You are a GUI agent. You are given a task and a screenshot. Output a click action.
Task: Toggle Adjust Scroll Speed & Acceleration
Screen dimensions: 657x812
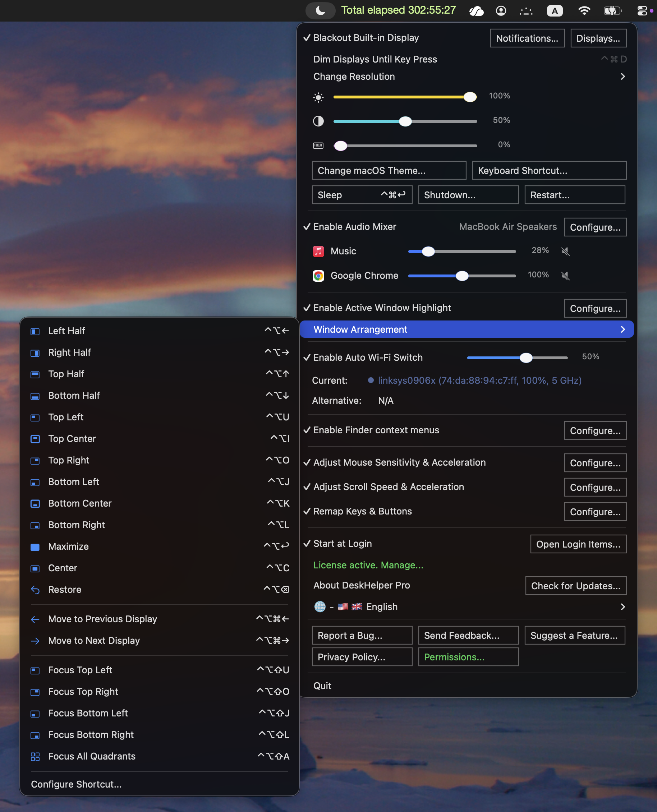(384, 487)
